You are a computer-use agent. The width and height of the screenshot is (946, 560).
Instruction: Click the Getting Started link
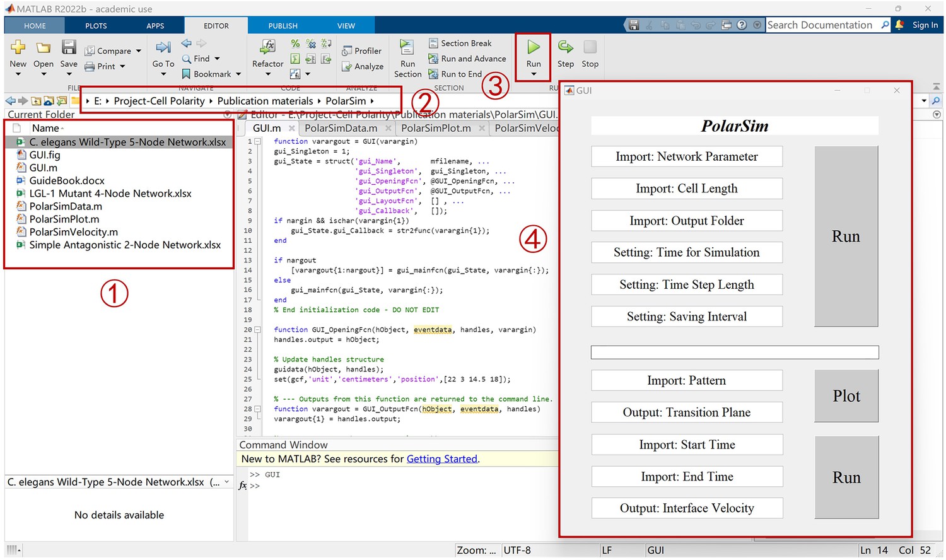click(441, 459)
